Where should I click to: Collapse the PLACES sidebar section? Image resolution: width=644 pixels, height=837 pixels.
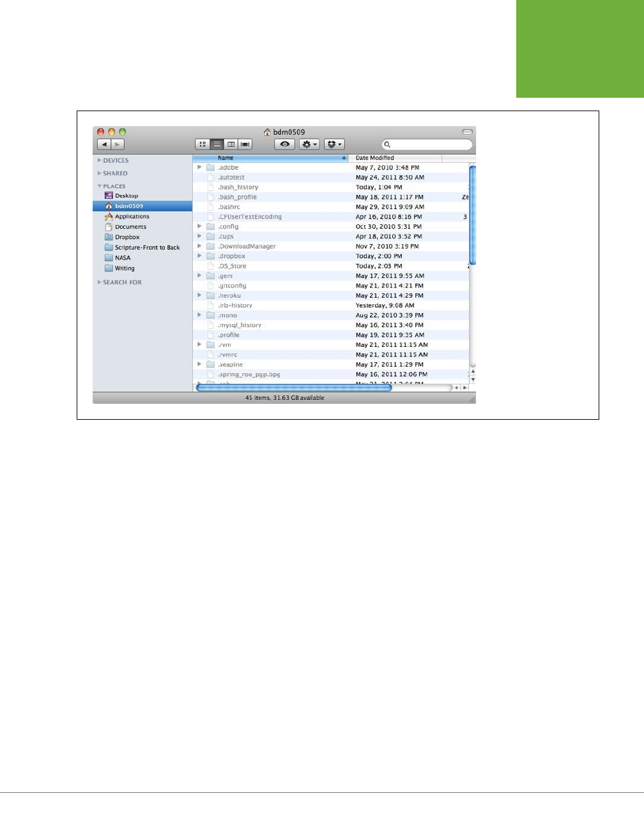100,186
